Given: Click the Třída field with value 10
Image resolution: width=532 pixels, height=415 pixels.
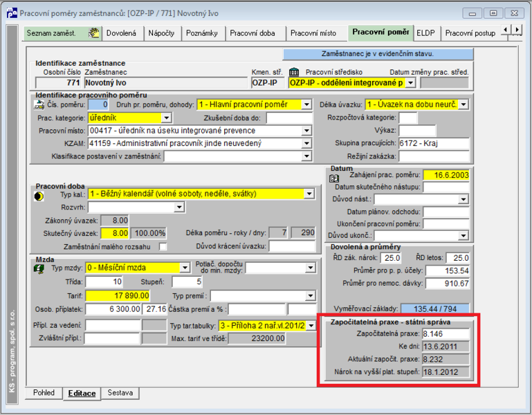Looking at the screenshot, I should tap(104, 282).
